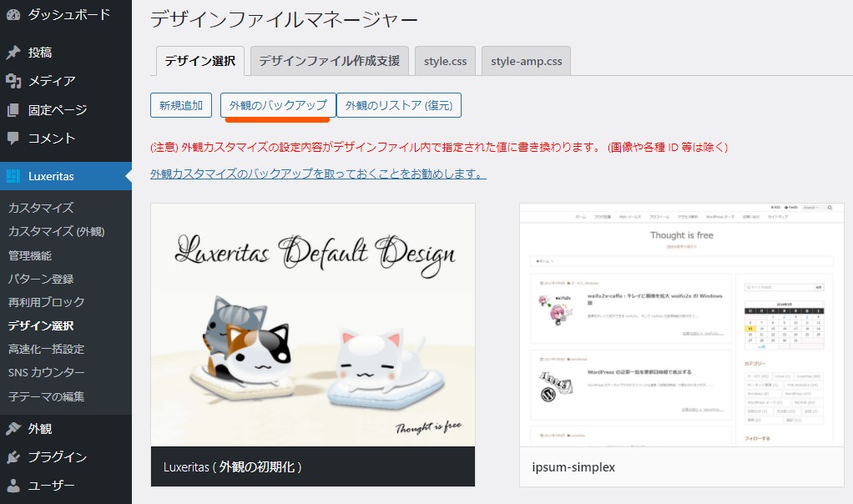The height and width of the screenshot is (504, 853).
Task: Click the Dashboard gauge icon
Action: 13,15
